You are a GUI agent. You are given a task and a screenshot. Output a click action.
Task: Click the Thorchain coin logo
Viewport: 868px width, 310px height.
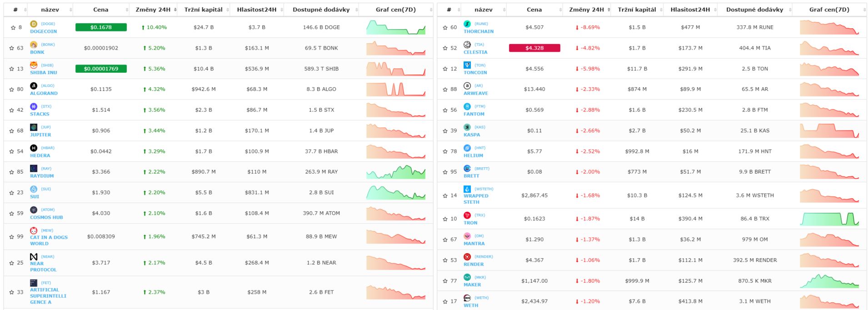click(467, 24)
